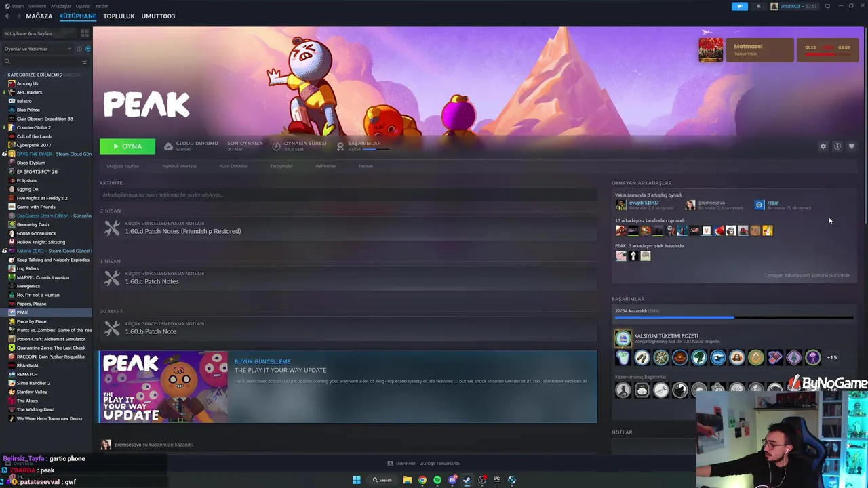
Task: Go forward with the navigation arrow
Action: pos(18,16)
